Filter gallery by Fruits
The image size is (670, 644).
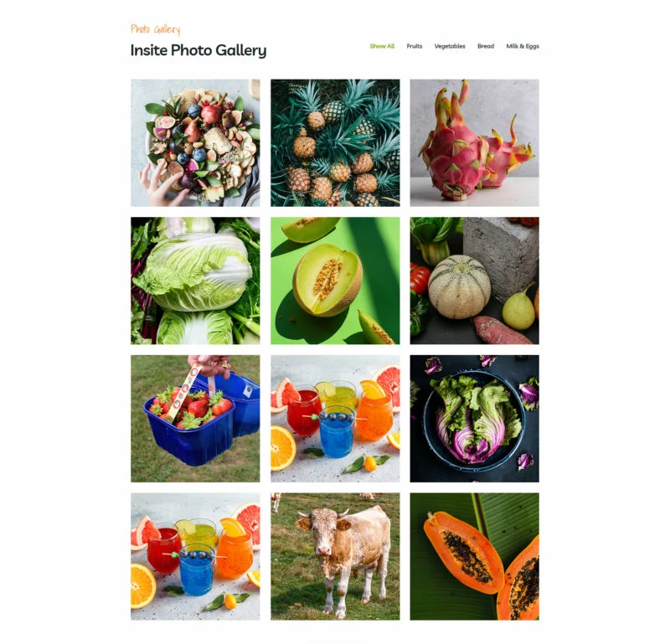pos(414,46)
